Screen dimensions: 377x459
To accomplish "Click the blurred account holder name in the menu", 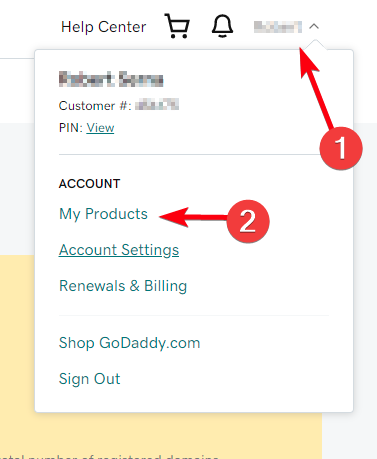I will coord(111,79).
